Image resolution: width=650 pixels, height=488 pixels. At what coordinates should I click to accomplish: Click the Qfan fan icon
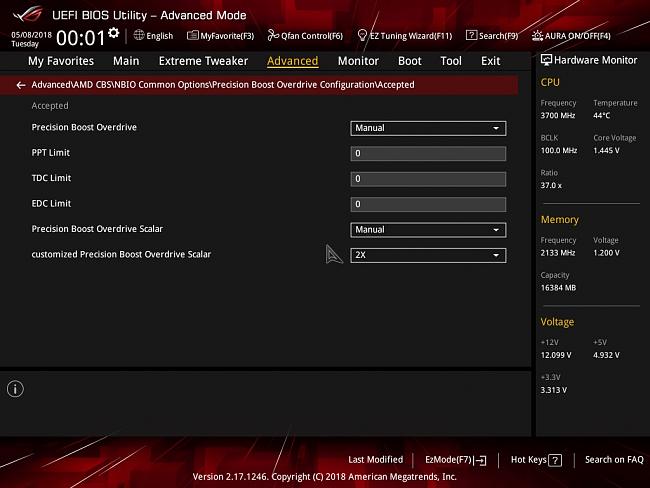point(273,35)
